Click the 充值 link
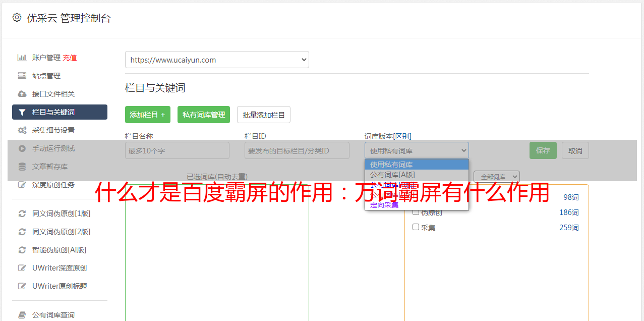 tap(70, 58)
